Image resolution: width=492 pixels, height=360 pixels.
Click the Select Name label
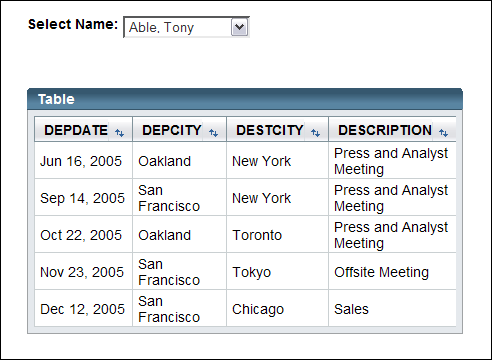[73, 24]
